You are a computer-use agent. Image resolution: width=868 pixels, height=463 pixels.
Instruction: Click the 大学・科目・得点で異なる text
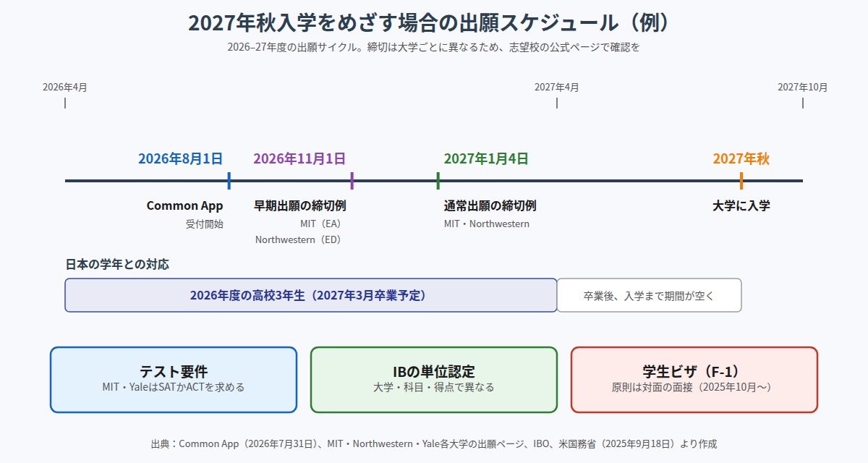click(x=434, y=387)
